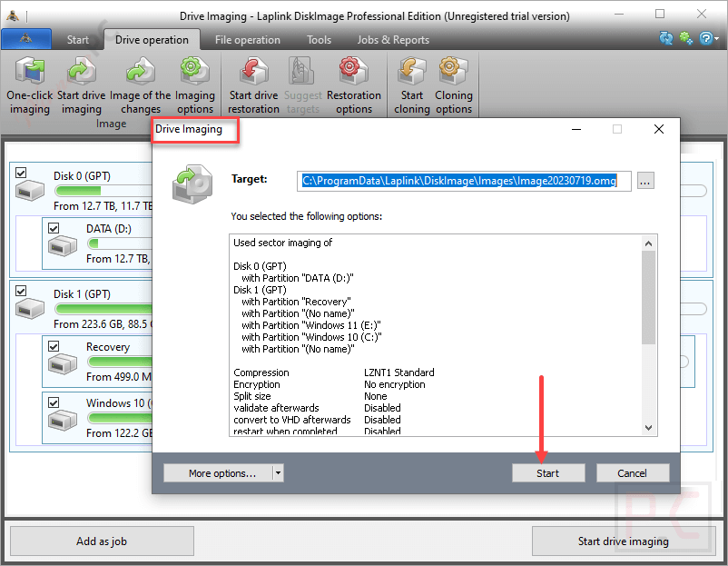
Task: Click the Add as job button
Action: click(102, 541)
